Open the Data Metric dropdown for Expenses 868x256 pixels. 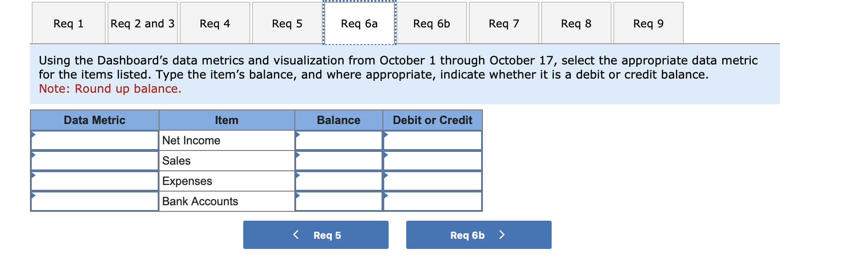point(94,181)
